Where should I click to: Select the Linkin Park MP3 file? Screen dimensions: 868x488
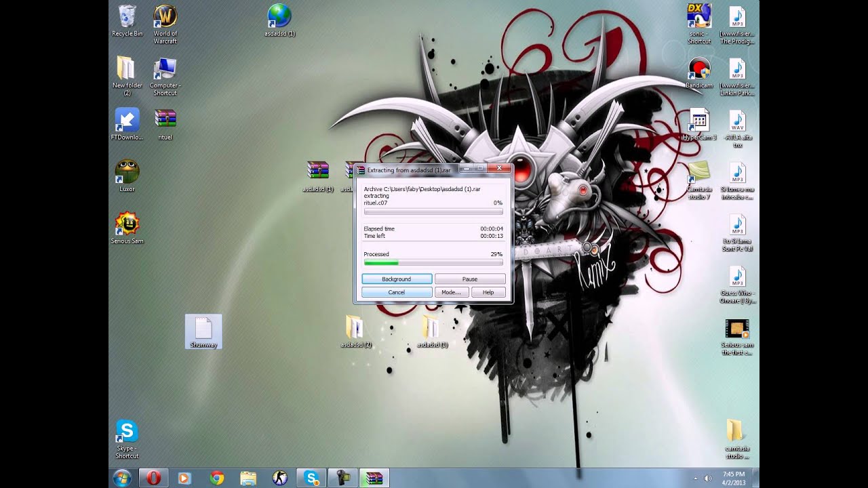(x=736, y=76)
